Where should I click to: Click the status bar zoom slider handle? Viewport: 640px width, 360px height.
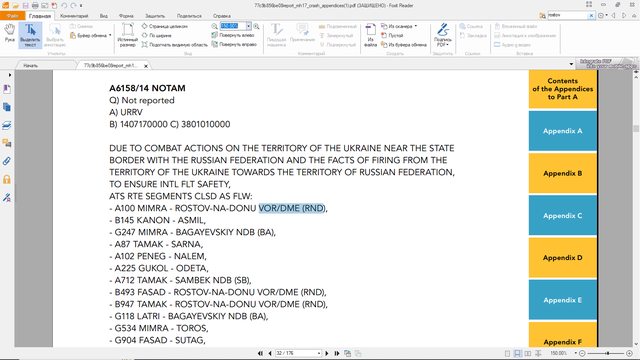click(608, 353)
